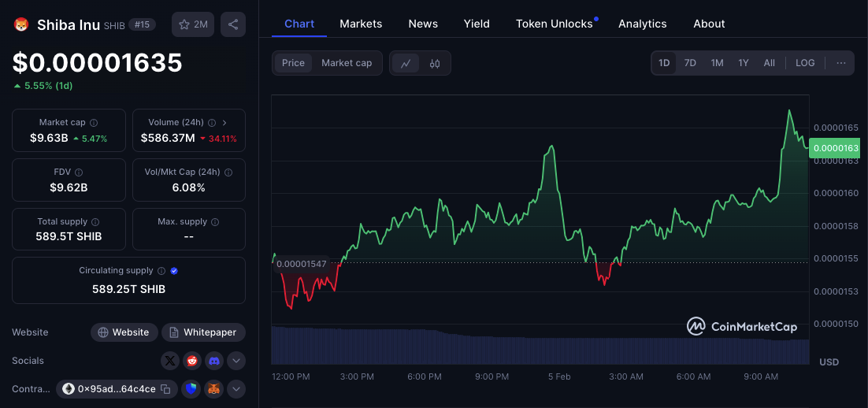Image resolution: width=868 pixels, height=408 pixels.
Task: Set chart range to 1M
Action: click(x=717, y=63)
